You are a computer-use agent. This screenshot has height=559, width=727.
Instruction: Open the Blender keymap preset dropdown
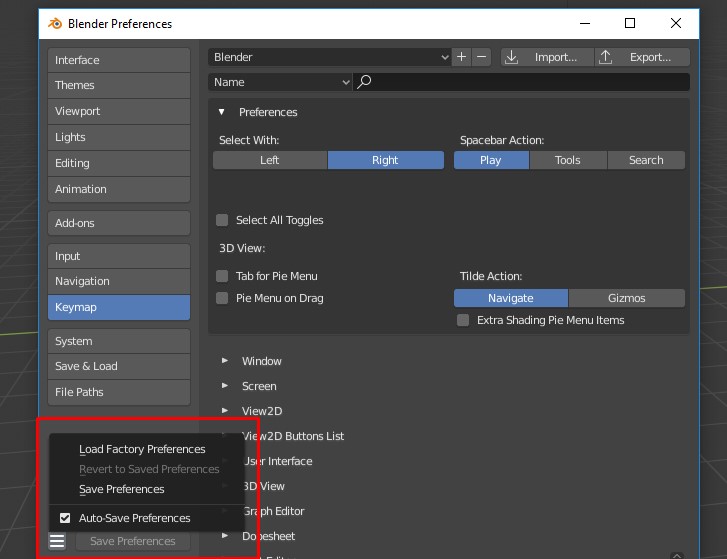330,57
